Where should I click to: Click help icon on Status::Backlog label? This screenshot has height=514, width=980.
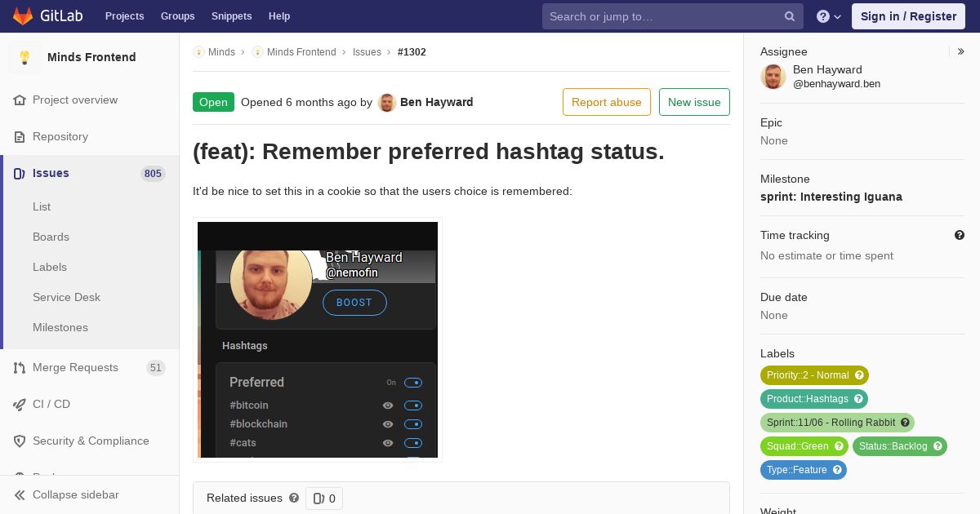(x=938, y=446)
